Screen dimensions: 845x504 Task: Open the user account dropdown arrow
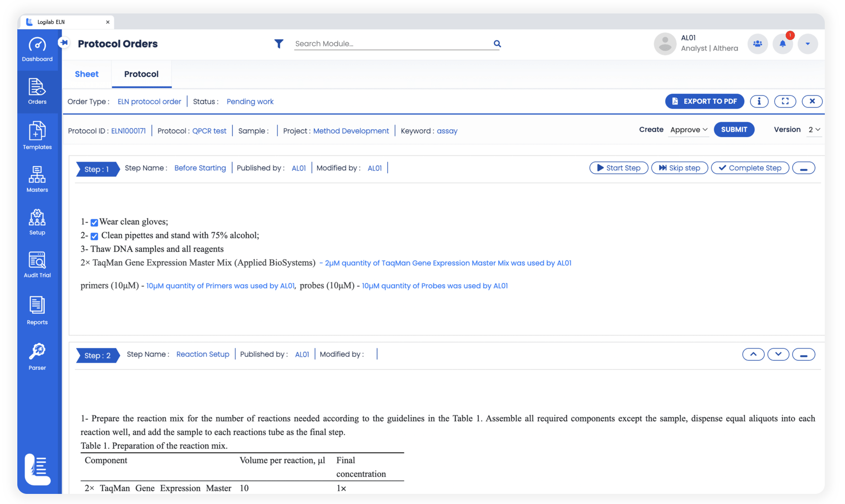[x=807, y=44]
